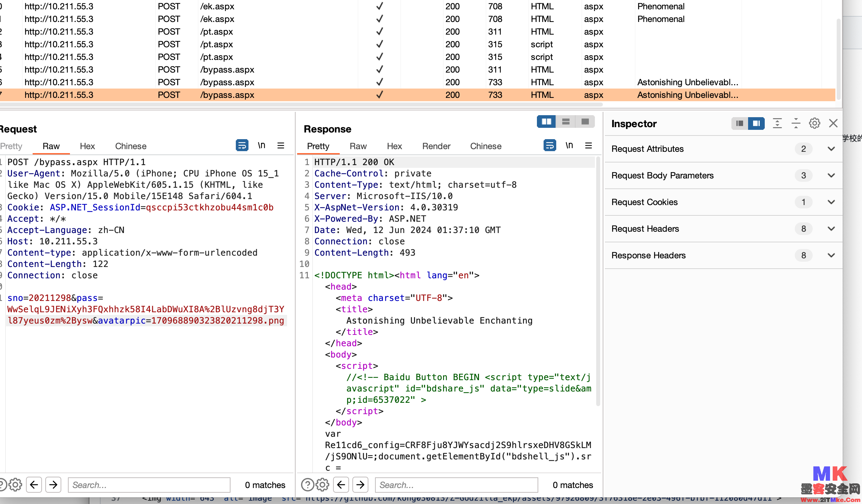Focus the Request search field

click(149, 485)
